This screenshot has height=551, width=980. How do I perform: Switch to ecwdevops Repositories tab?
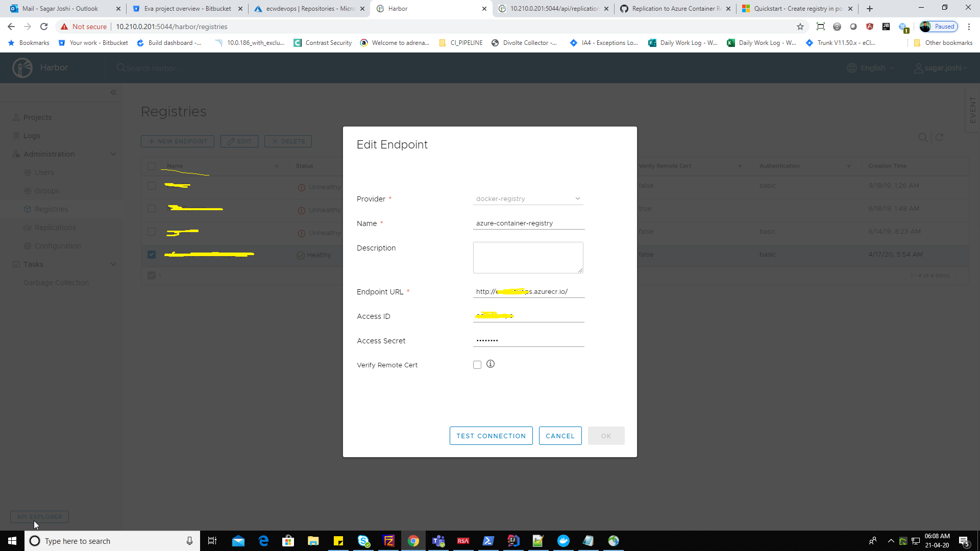[x=310, y=9]
